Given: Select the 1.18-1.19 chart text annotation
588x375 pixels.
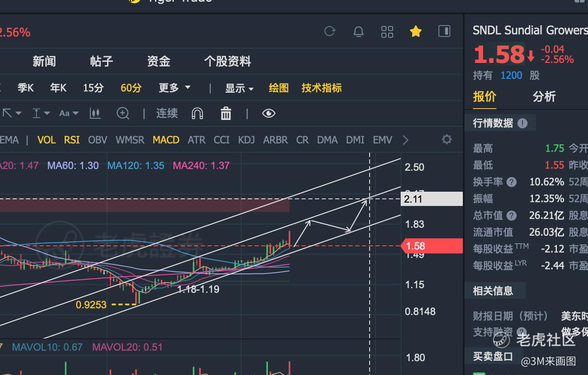Looking at the screenshot, I should pos(198,289).
